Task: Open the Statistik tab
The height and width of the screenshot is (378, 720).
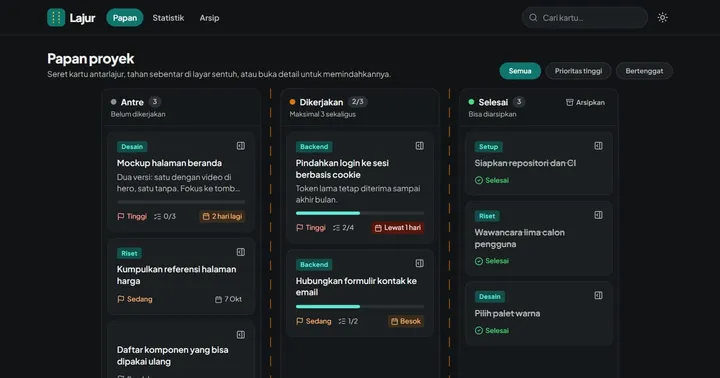Action: (x=168, y=18)
